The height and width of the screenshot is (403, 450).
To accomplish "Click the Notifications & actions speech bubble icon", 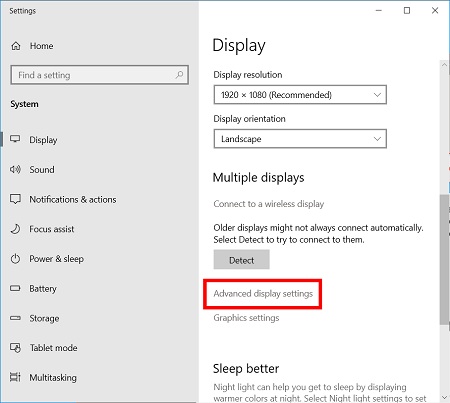I will [x=15, y=199].
